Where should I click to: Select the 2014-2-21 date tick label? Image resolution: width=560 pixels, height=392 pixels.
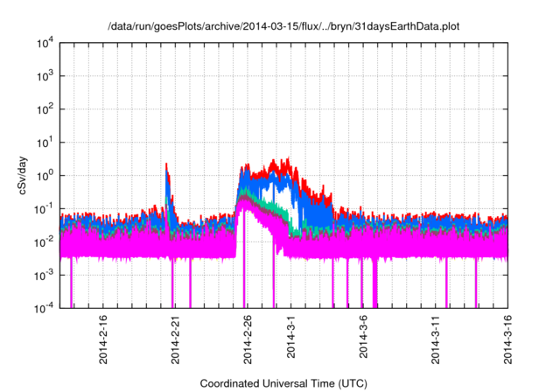(x=174, y=336)
